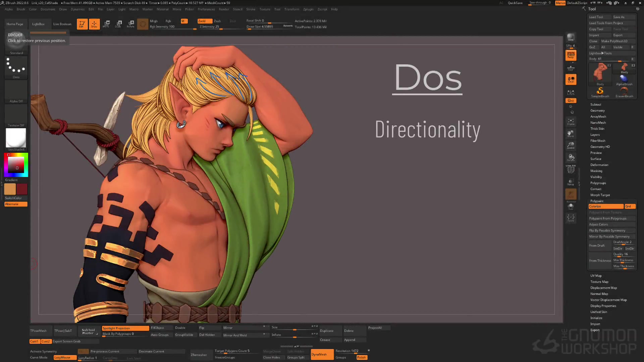Select the Rotate transform icon in top shelf
This screenshot has width=644, height=362.
(130, 24)
